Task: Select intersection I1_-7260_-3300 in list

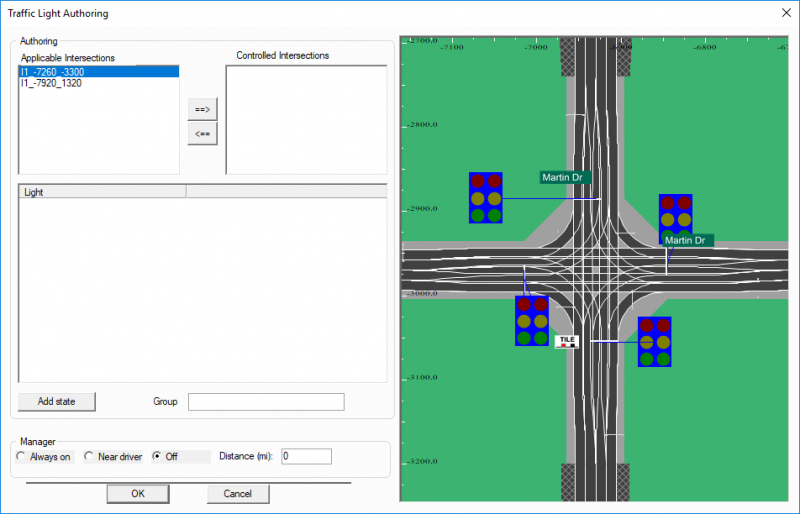Action: (98, 72)
